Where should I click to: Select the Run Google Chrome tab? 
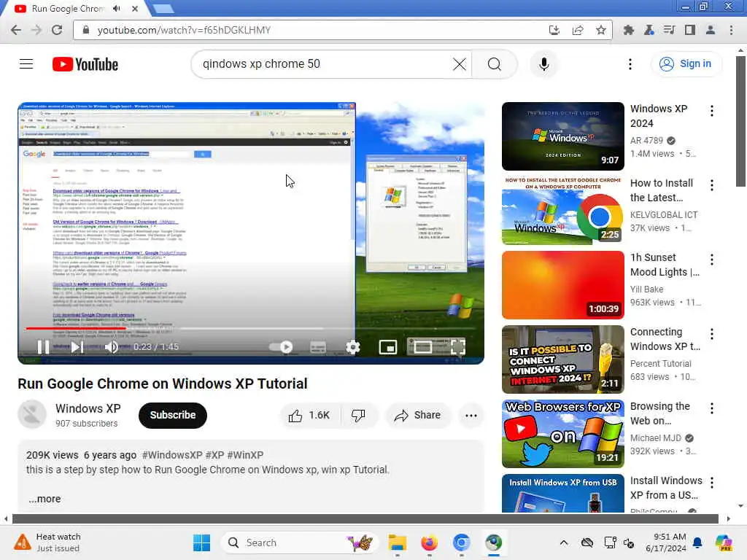[x=68, y=9]
